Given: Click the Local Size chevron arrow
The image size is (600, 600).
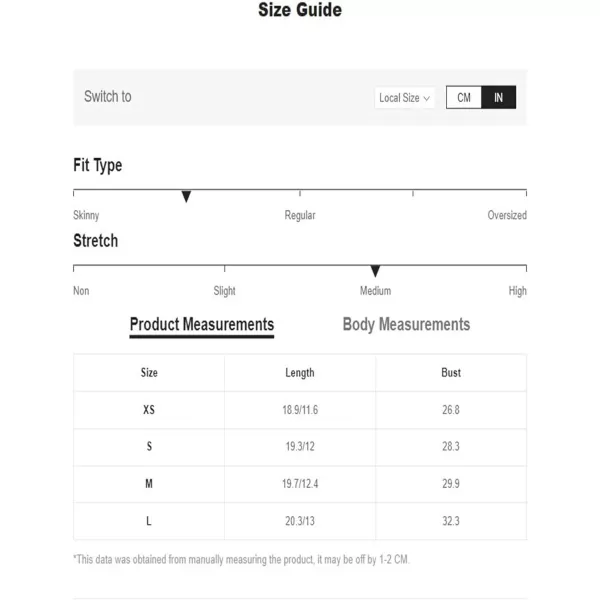Looking at the screenshot, I should click(427, 98).
